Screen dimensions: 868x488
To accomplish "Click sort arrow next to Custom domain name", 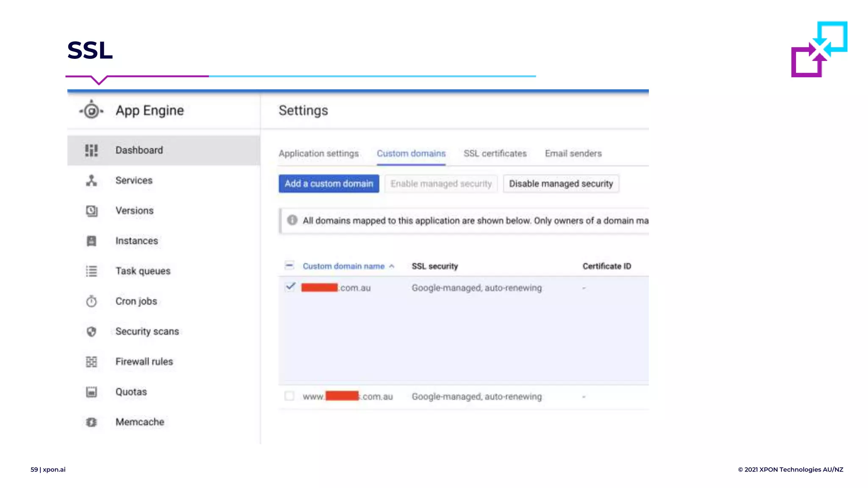I will (x=392, y=266).
